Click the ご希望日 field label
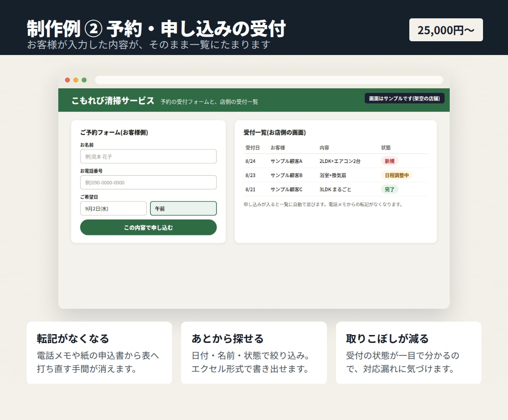This screenshot has width=508, height=420. 89,197
